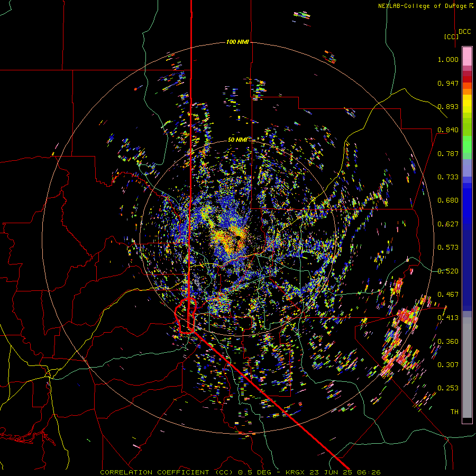This screenshot has width=476, height=476.
Task: Click the 0.307 value on the color scale
Action: [x=448, y=365]
